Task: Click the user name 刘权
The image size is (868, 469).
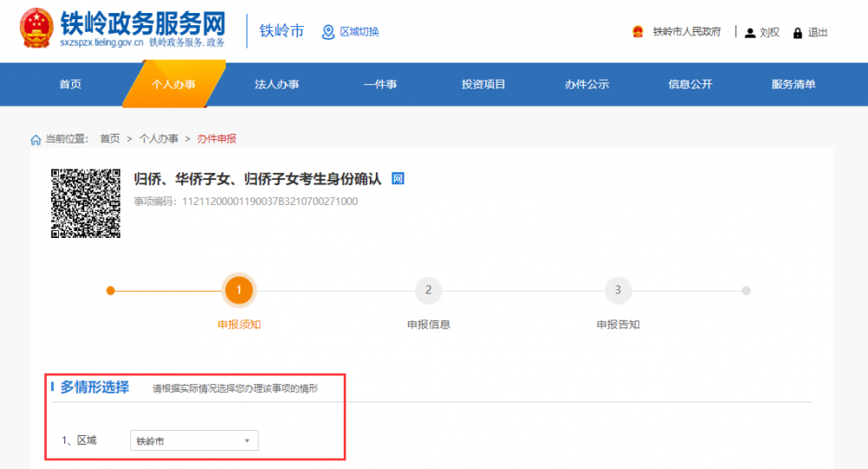Action: coord(769,33)
